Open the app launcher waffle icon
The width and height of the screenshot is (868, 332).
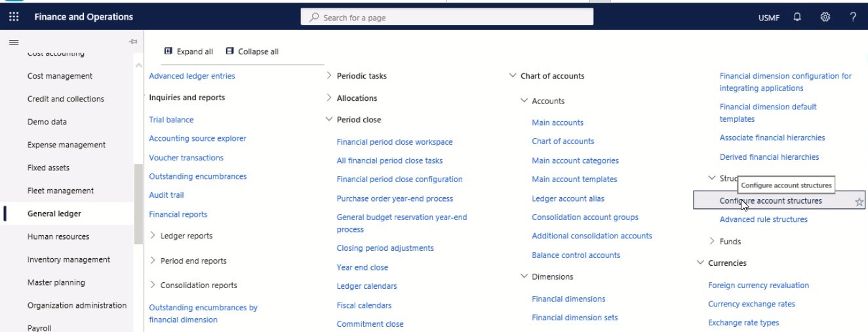point(14,17)
